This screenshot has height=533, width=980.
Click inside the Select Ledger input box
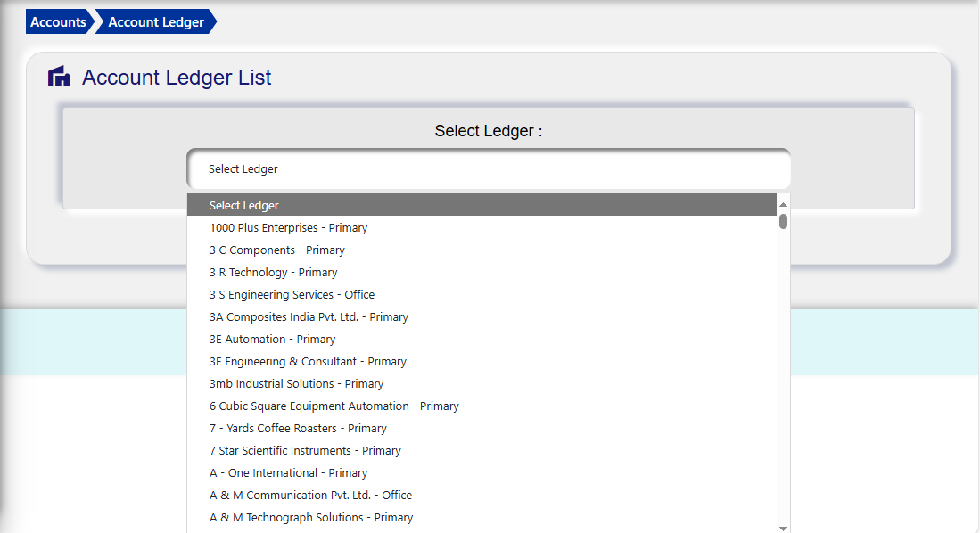pos(488,168)
